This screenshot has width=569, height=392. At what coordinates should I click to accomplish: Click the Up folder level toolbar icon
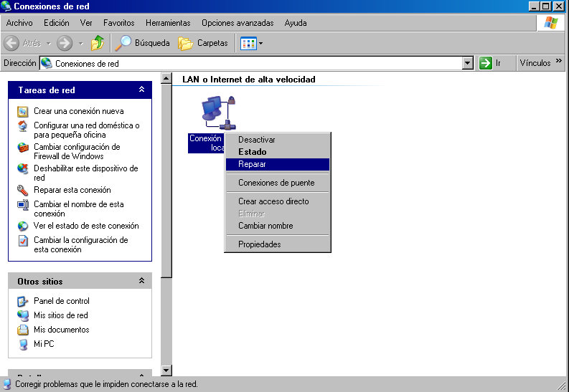click(x=98, y=43)
